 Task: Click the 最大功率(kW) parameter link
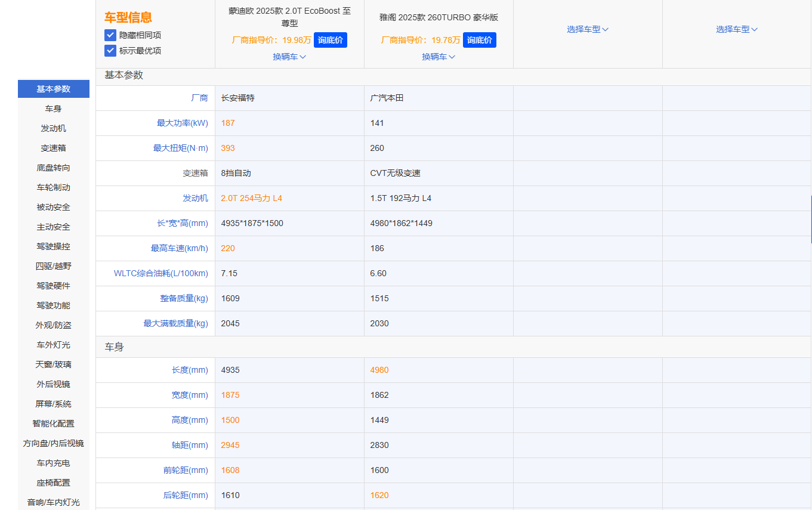(182, 123)
